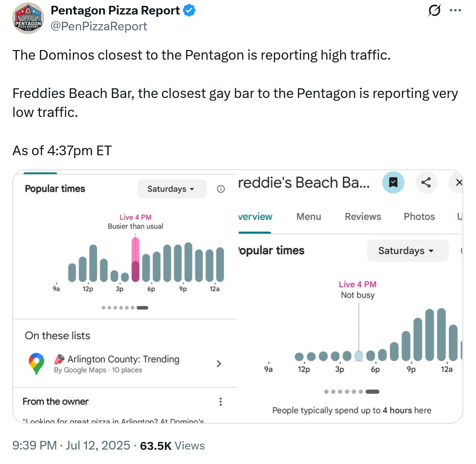Expand the Arlington County Trending list chevron
Viewport: 476px width, 464px height.
219,364
